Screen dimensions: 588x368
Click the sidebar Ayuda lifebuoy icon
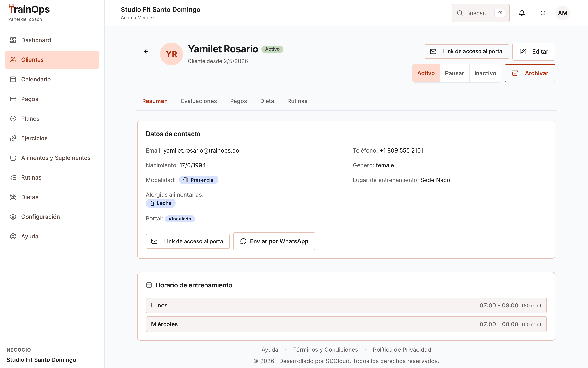pos(13,236)
